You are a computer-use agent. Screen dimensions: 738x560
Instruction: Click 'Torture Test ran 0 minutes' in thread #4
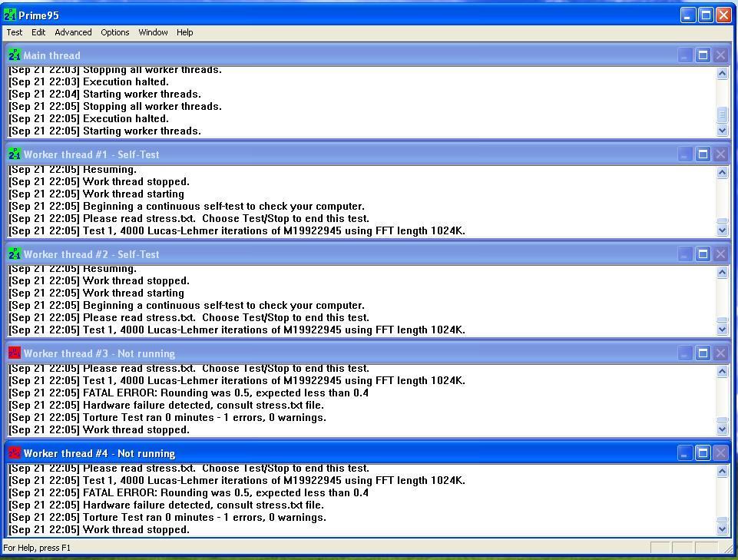[x=148, y=517]
